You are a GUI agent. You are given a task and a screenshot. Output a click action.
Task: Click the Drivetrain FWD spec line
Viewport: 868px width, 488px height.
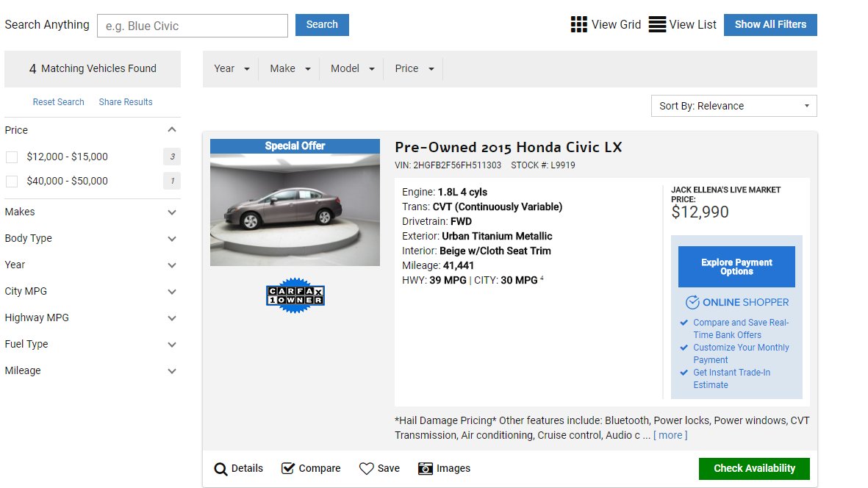pyautogui.click(x=437, y=221)
